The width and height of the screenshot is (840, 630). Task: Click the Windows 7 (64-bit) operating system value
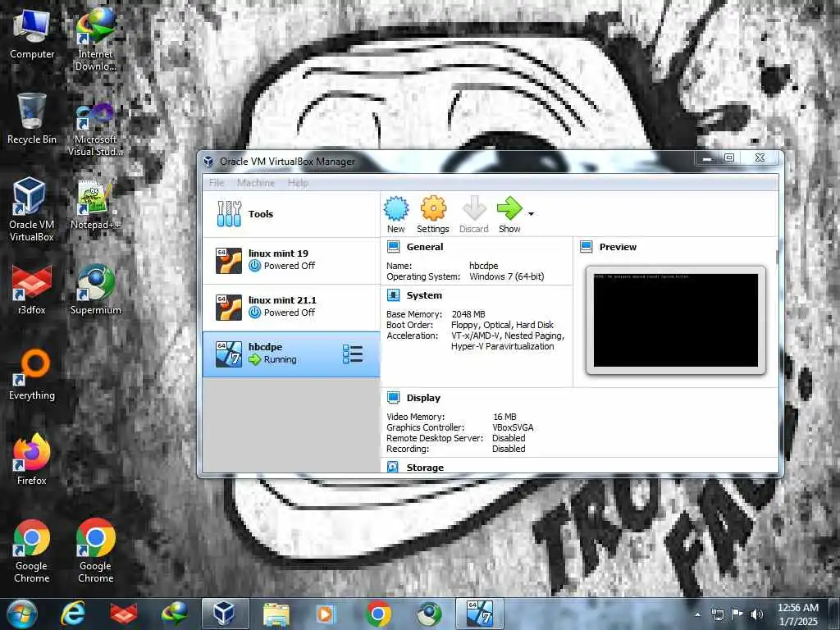pos(507,276)
